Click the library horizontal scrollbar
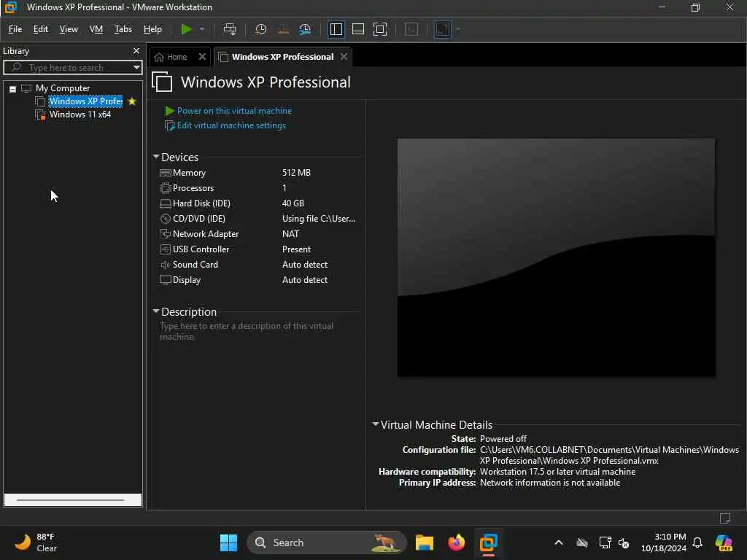This screenshot has height=560, width=747. tap(72, 499)
